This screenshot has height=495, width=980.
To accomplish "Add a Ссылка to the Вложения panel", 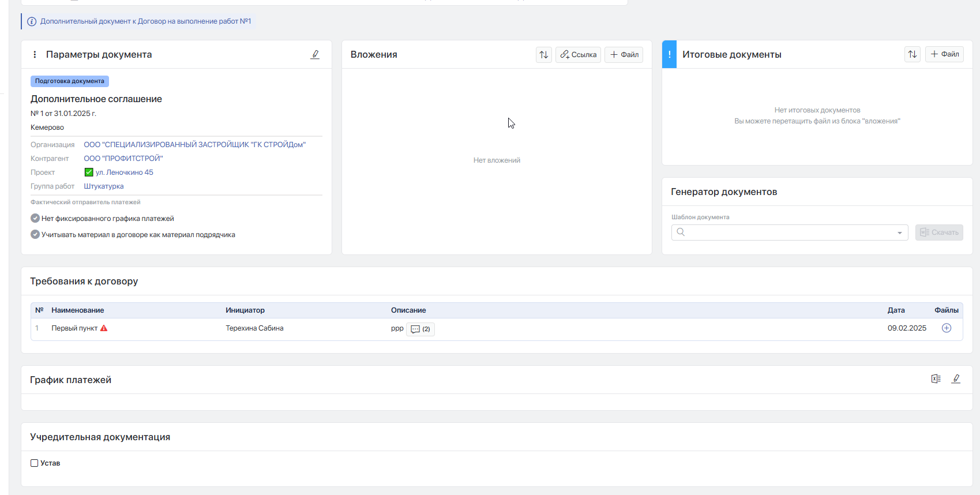I will point(578,55).
